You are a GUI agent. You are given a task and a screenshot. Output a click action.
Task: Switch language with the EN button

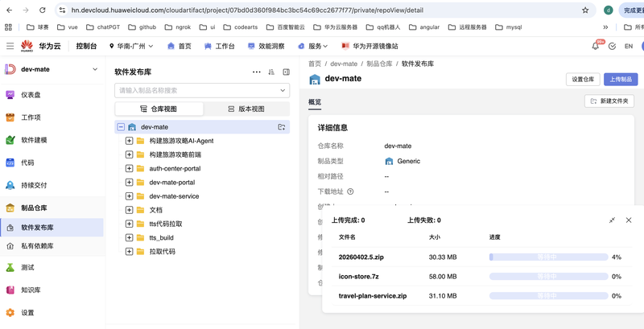click(629, 47)
